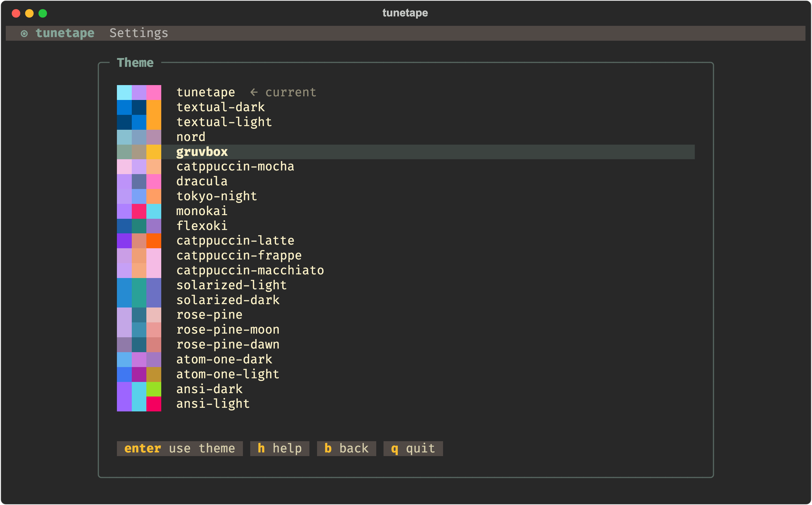Pick the nord theme entry

click(405, 137)
